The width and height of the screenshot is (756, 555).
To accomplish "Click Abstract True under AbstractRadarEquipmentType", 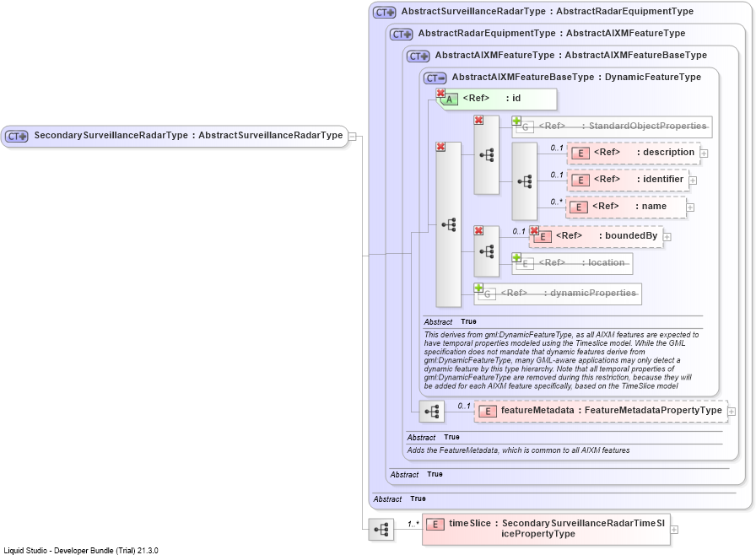I will pyautogui.click(x=416, y=475).
